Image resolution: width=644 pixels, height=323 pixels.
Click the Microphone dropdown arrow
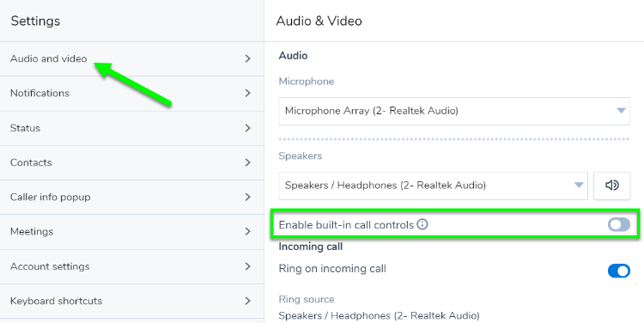(x=621, y=111)
